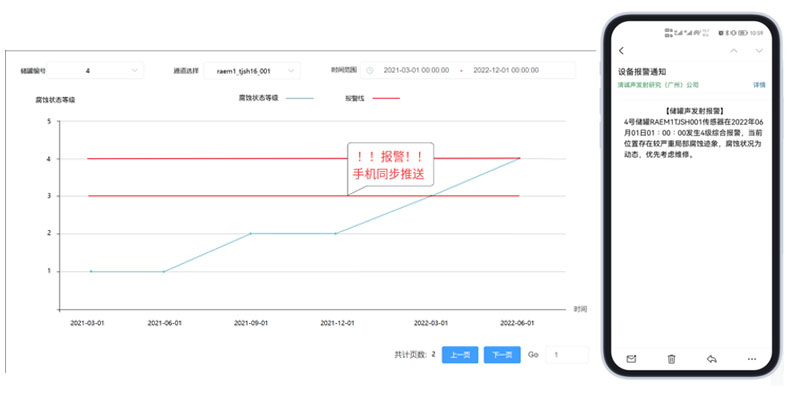Click the Go page number input box

click(567, 355)
